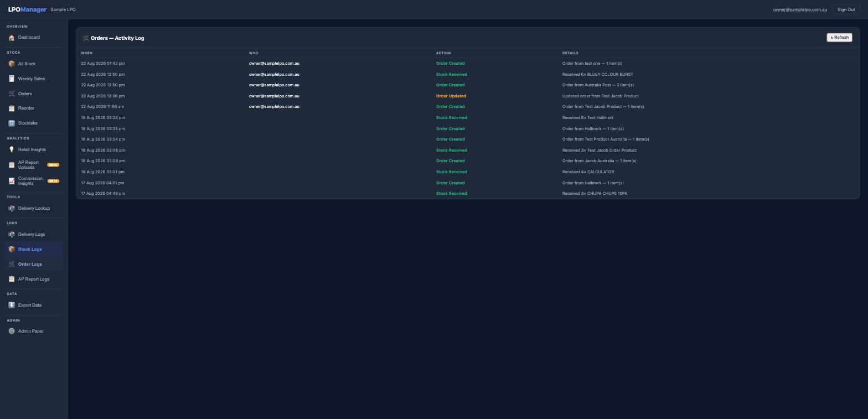Viewport: 868px width, 419px height.
Task: Click 'Updated order from Test Jacob Product'
Action: pyautogui.click(x=601, y=96)
